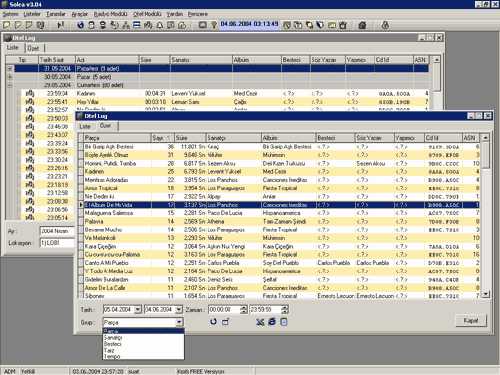This screenshot has width=500, height=375.
Task: Click front window scrollbar down arrow
Action: [486, 294]
